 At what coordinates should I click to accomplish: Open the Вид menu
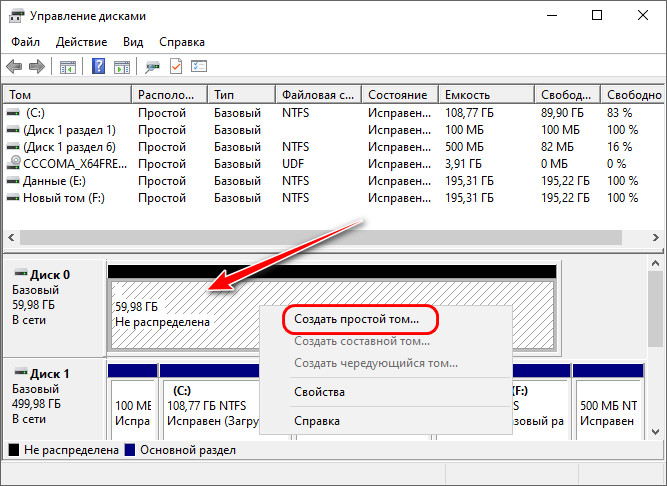(133, 42)
